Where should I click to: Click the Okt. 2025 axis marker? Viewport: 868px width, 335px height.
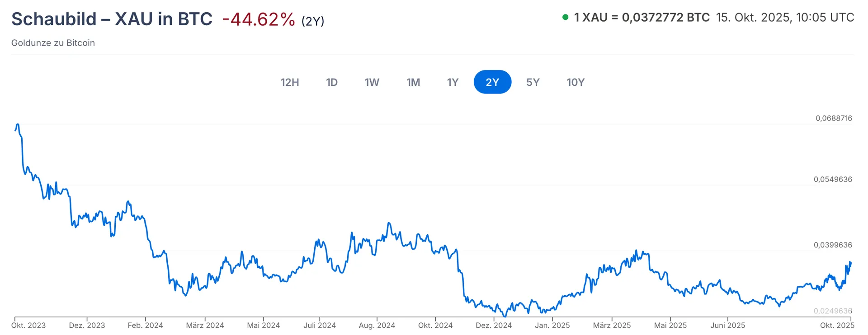[837, 325]
